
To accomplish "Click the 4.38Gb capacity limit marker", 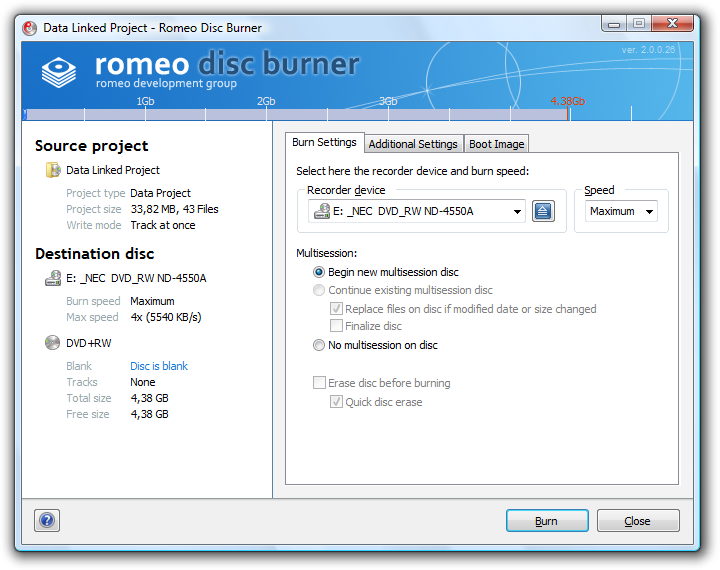I will [x=568, y=101].
